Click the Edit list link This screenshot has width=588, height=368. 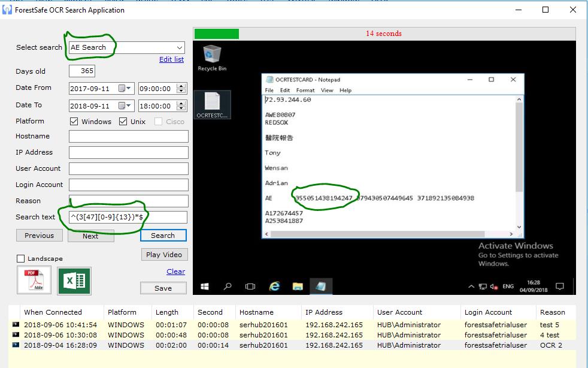coord(171,59)
